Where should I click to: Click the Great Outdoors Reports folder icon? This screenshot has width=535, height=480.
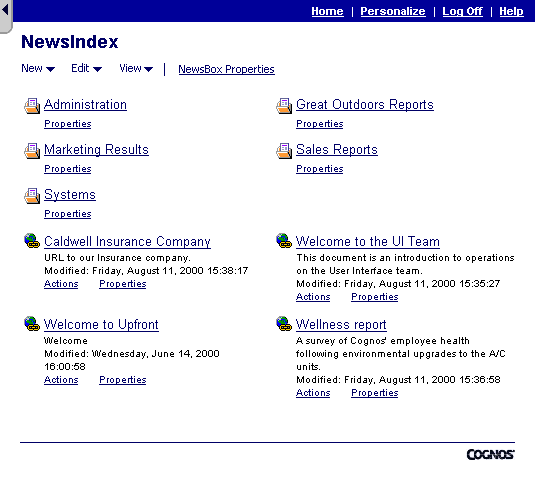coord(284,106)
